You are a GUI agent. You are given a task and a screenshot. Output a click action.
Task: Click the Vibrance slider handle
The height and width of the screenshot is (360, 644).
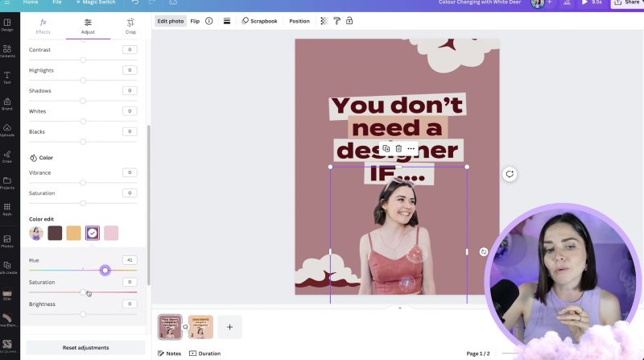(83, 183)
